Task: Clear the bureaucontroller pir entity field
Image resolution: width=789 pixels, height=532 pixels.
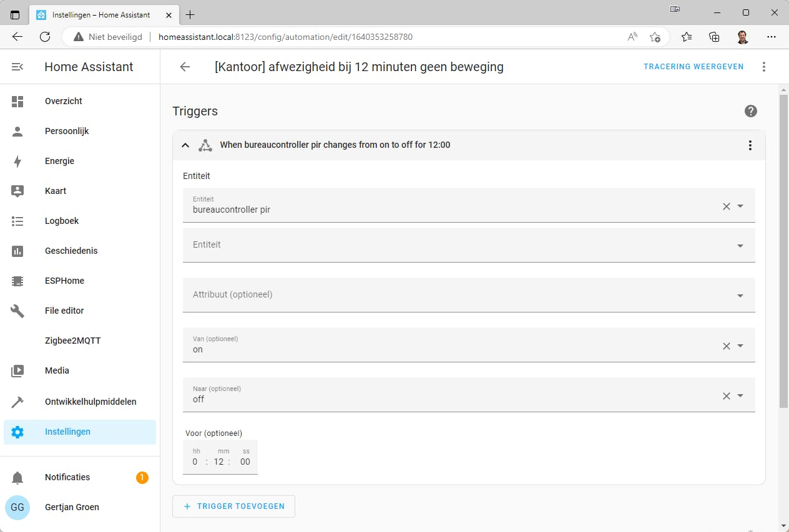Action: coord(726,206)
